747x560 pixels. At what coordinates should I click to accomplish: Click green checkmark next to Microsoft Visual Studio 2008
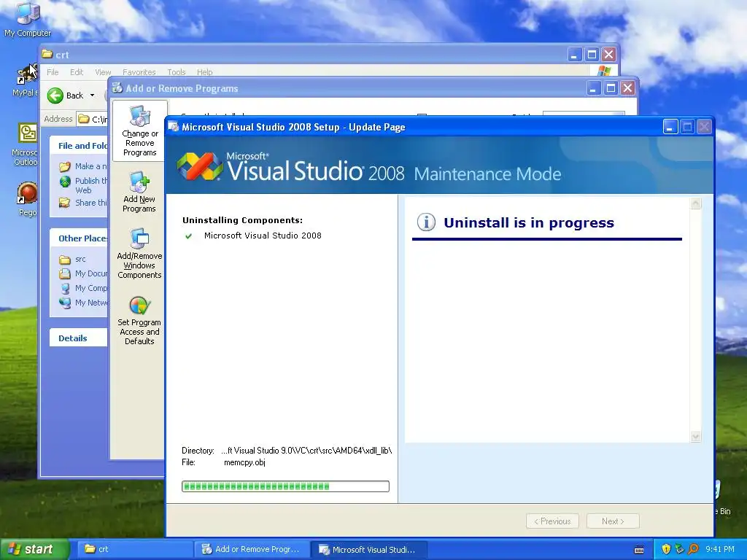click(189, 236)
